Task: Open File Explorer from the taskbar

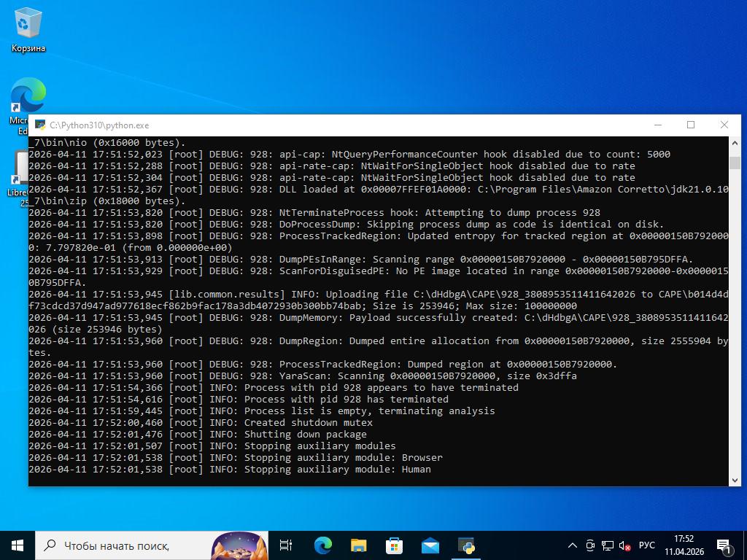Action: coord(358,545)
